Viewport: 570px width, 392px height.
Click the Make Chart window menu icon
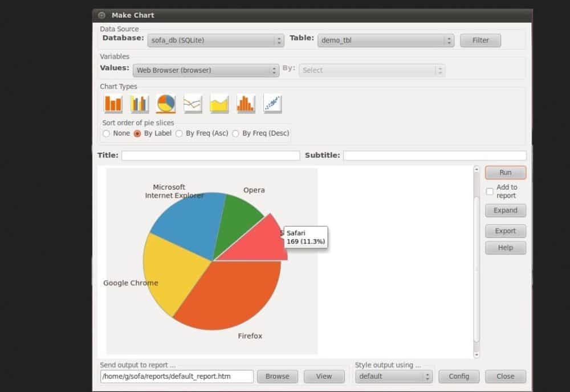pos(101,15)
